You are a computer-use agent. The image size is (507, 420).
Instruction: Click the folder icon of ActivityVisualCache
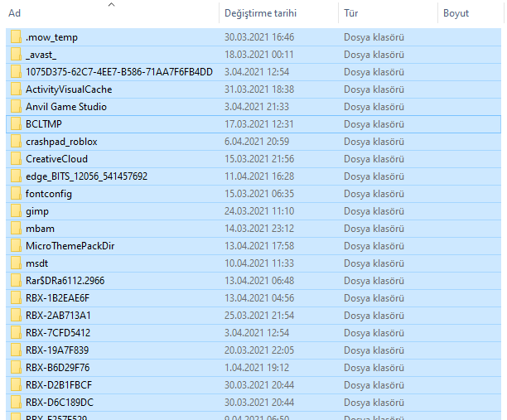coord(16,89)
